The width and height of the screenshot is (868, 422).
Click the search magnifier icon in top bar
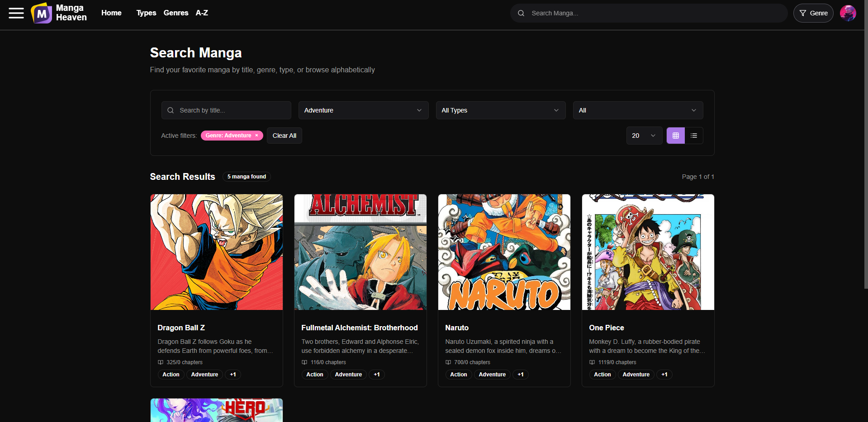pos(521,13)
